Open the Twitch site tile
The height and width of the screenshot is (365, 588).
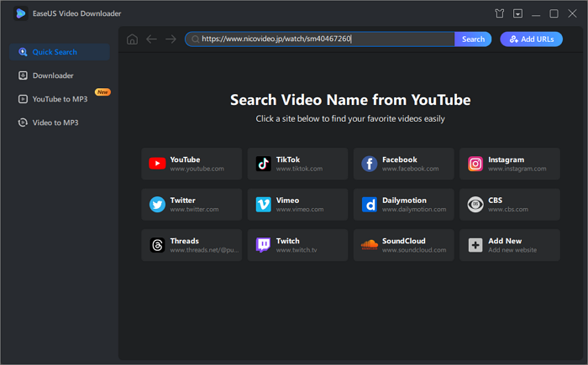pyautogui.click(x=297, y=245)
